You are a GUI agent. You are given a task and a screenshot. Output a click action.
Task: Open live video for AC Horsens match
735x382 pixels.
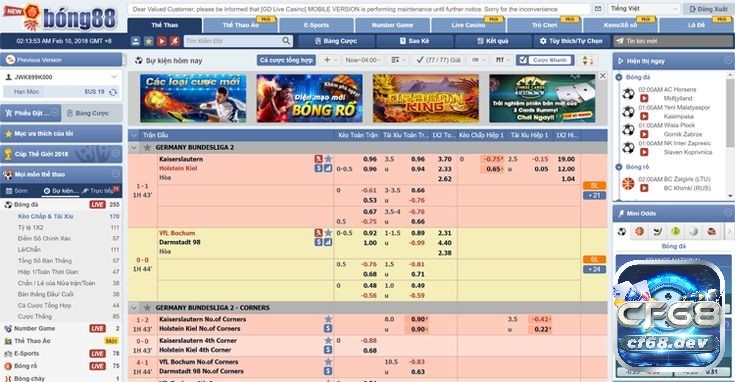[644, 98]
